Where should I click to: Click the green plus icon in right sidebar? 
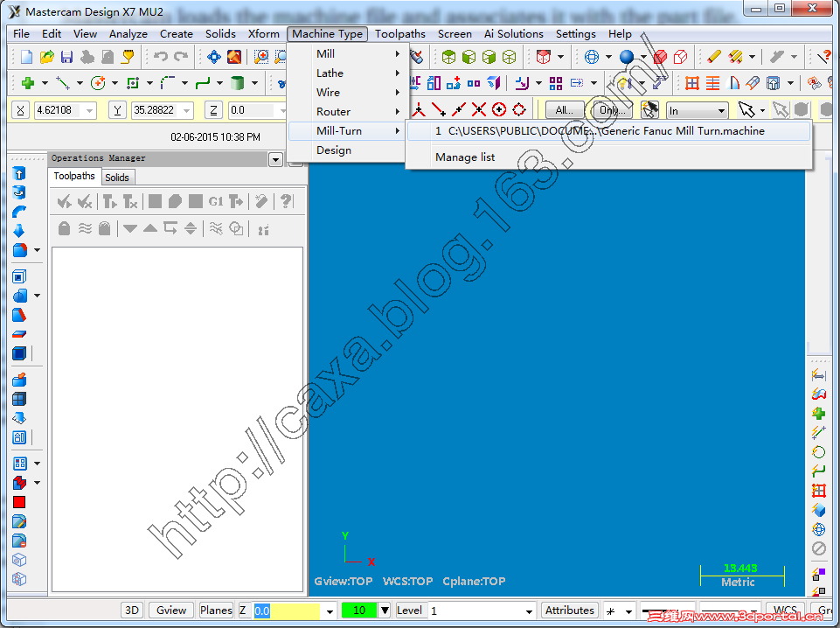(818, 413)
